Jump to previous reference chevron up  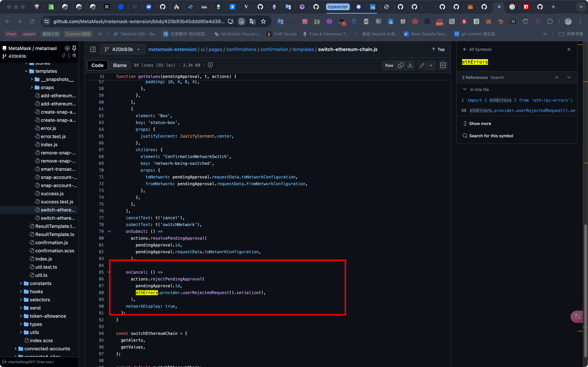click(x=557, y=77)
